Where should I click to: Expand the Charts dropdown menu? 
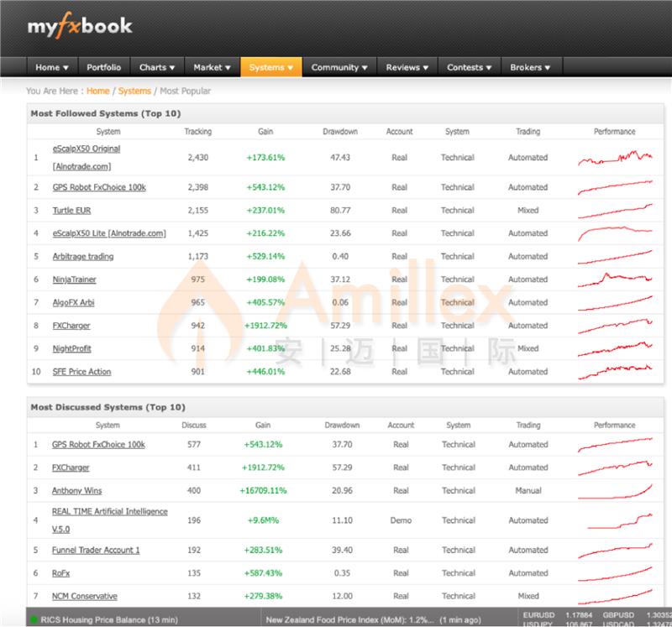point(157,67)
